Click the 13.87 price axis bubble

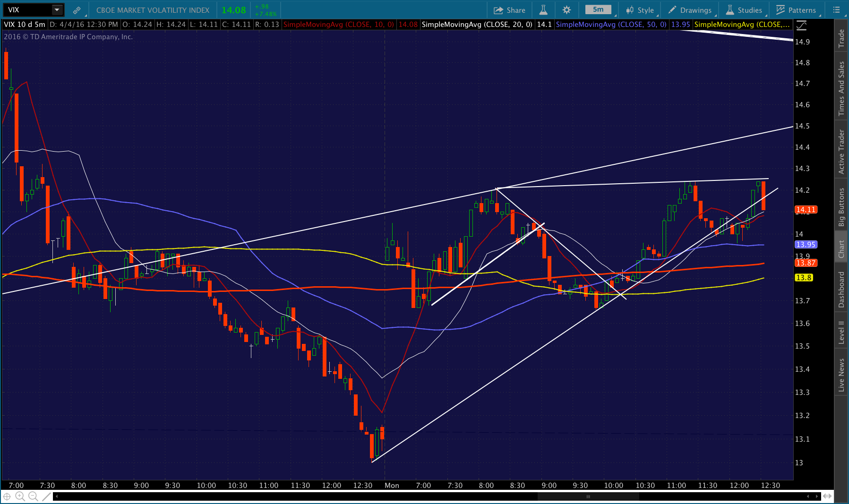806,263
